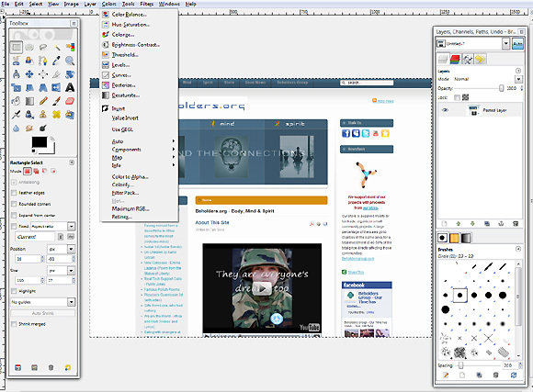Image resolution: width=533 pixels, height=392 pixels.
Task: Select the Zoom magnifier tool
Action: coord(70,61)
